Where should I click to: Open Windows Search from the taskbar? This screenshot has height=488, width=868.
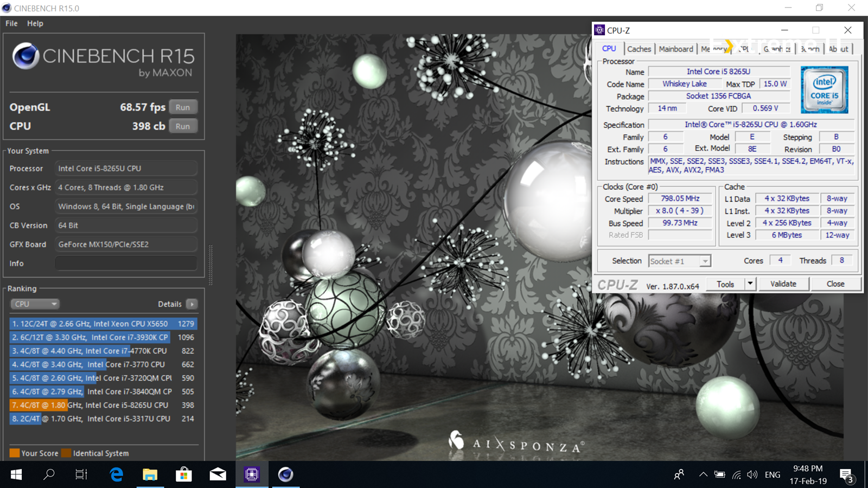pyautogui.click(x=49, y=475)
